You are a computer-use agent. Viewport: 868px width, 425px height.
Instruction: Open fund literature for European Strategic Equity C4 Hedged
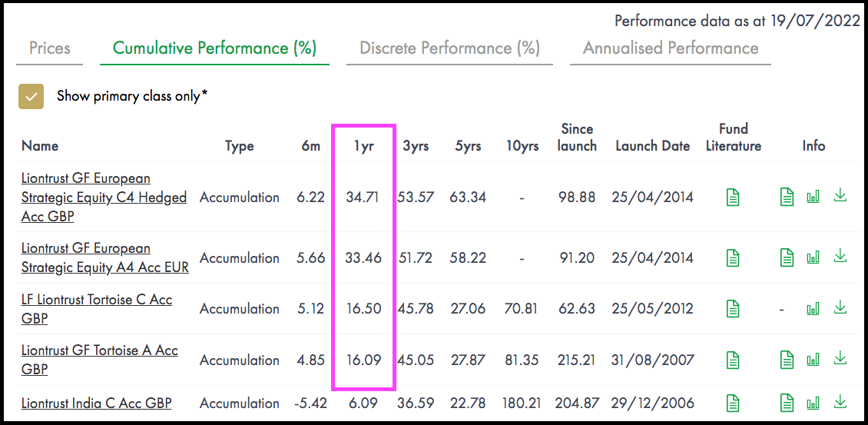[x=733, y=198]
